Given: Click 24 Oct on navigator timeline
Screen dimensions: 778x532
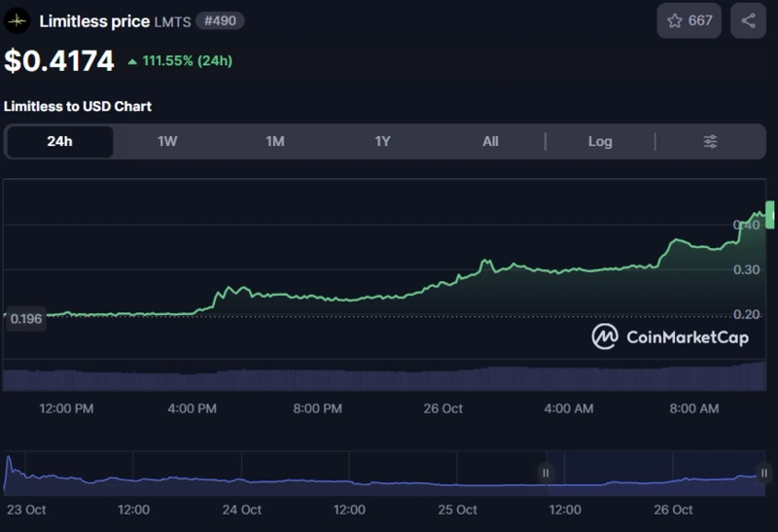Looking at the screenshot, I should 242,510.
